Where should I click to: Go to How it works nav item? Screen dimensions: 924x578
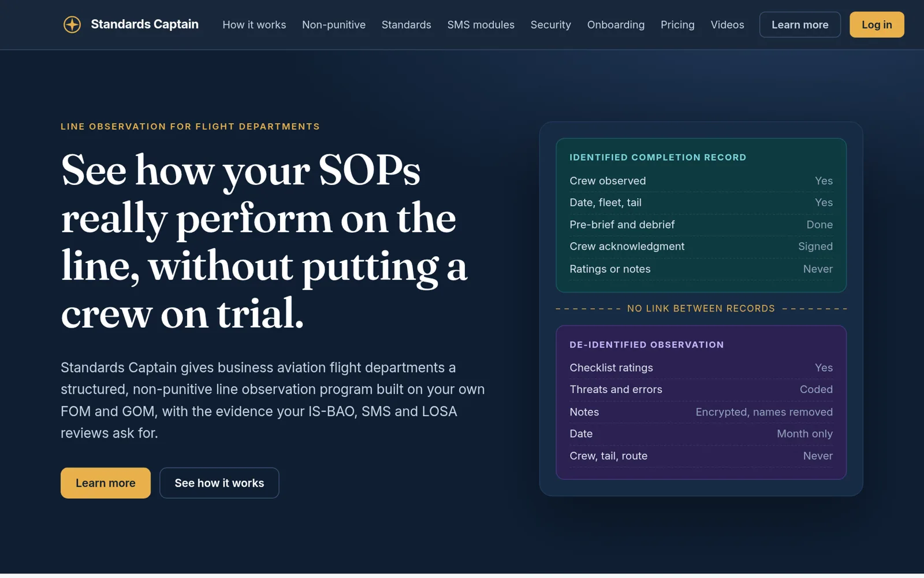click(x=254, y=25)
